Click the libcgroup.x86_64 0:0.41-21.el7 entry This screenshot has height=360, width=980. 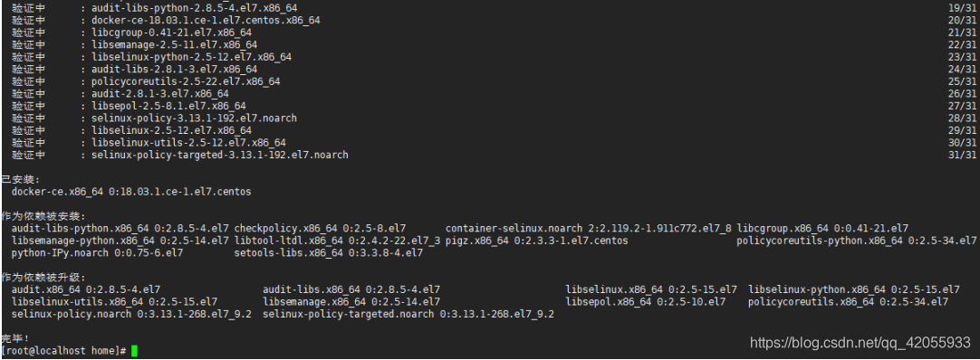coord(822,228)
